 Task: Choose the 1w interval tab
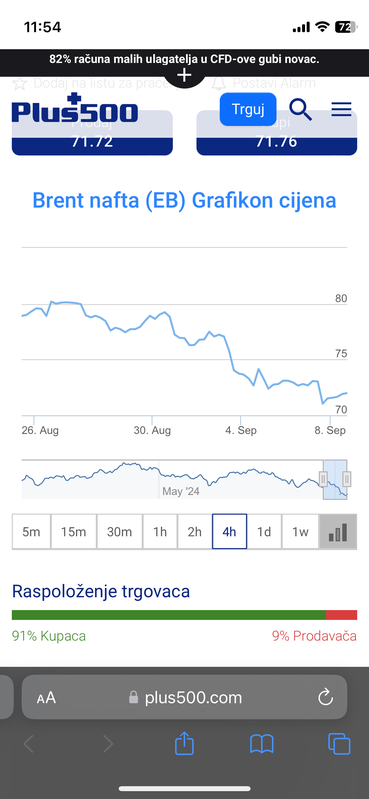coord(300,531)
